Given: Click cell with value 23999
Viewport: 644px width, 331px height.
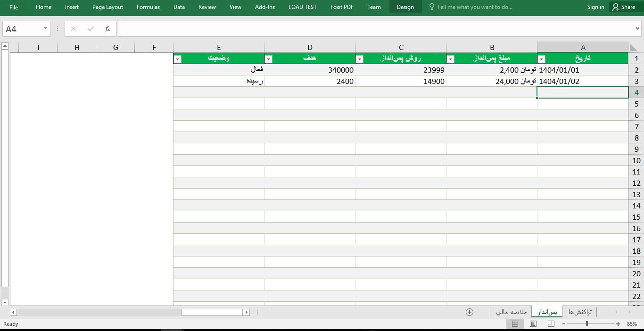Looking at the screenshot, I should (x=401, y=70).
